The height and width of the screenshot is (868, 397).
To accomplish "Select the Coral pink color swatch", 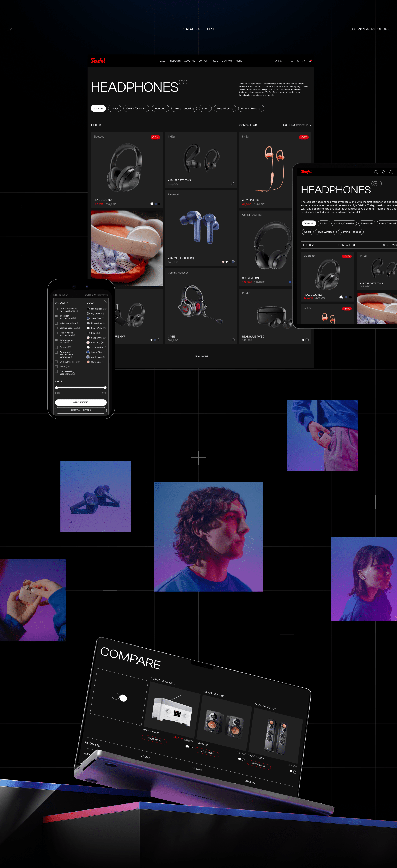I will pyautogui.click(x=88, y=362).
